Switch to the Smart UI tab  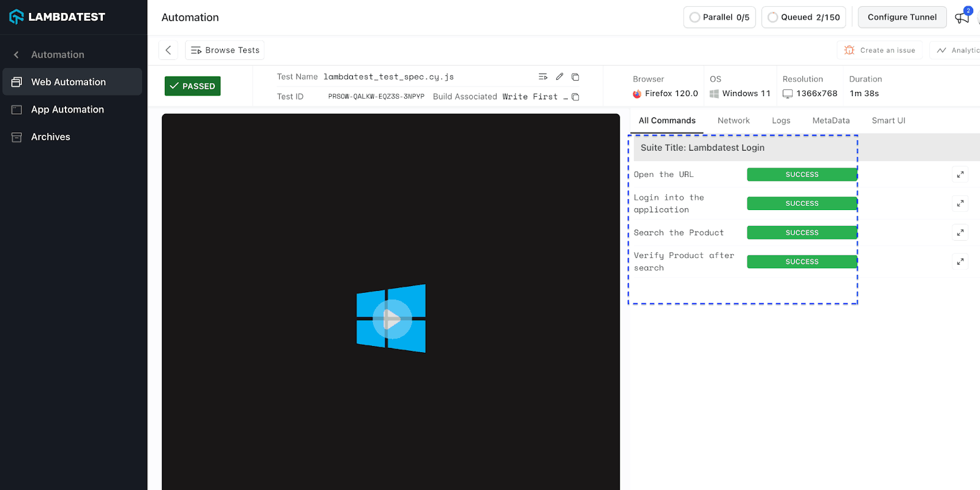click(889, 121)
